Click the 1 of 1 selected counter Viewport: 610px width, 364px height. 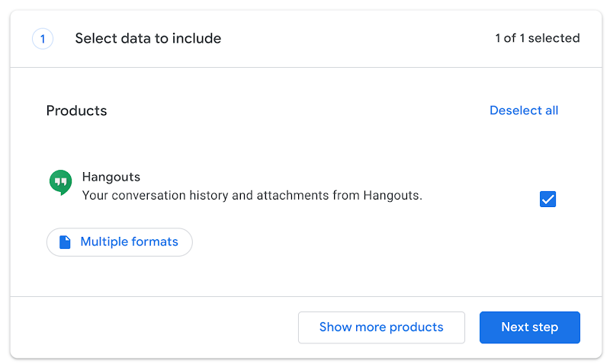tap(537, 38)
